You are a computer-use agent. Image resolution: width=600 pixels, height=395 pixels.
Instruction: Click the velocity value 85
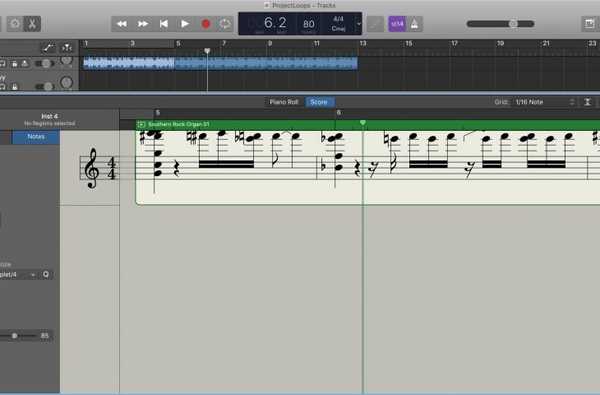pyautogui.click(x=45, y=336)
